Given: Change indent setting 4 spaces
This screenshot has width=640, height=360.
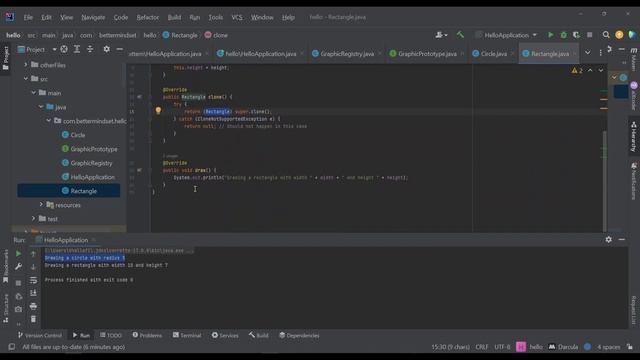Looking at the screenshot, I should tap(609, 347).
